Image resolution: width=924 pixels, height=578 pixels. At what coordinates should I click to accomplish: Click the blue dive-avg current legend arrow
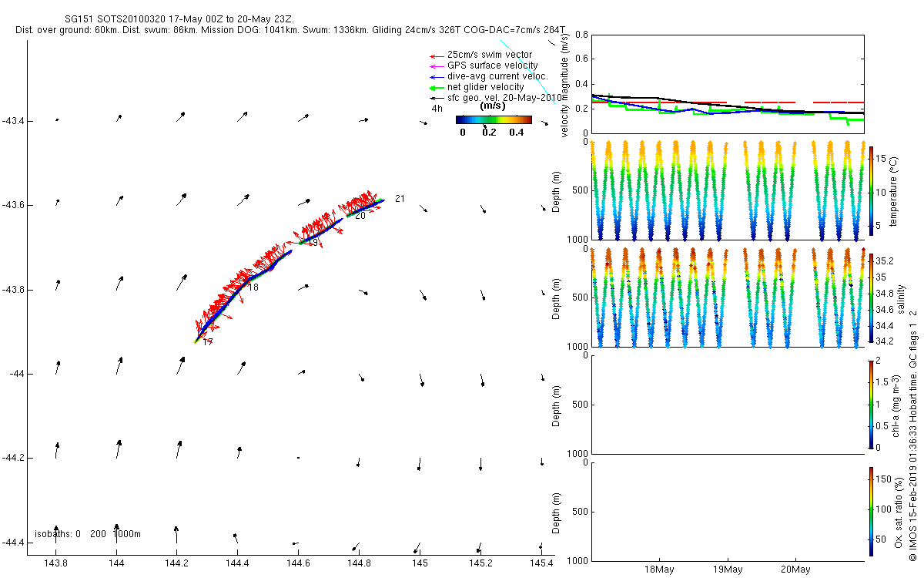pyautogui.click(x=436, y=77)
